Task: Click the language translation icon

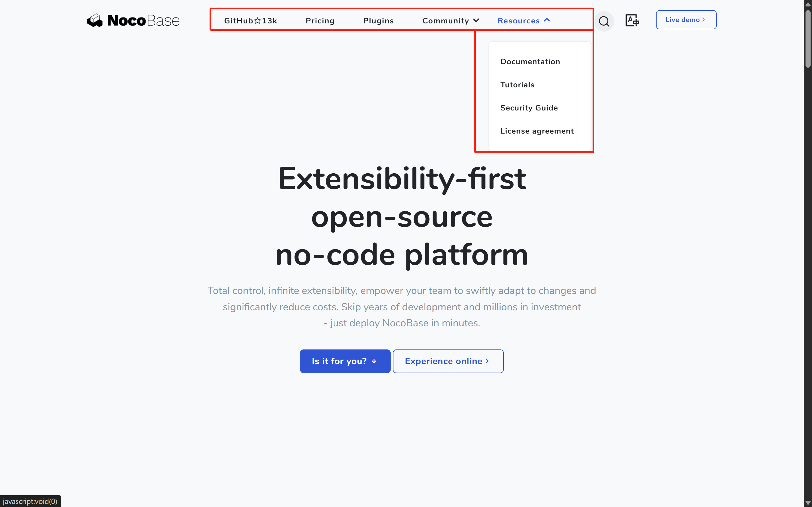Action: (x=632, y=21)
